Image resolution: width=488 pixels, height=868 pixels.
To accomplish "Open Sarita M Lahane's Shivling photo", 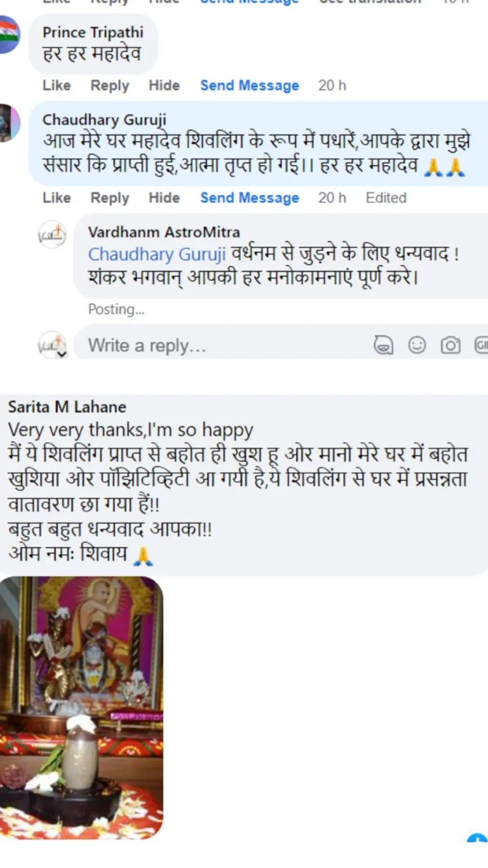I will click(x=81, y=707).
